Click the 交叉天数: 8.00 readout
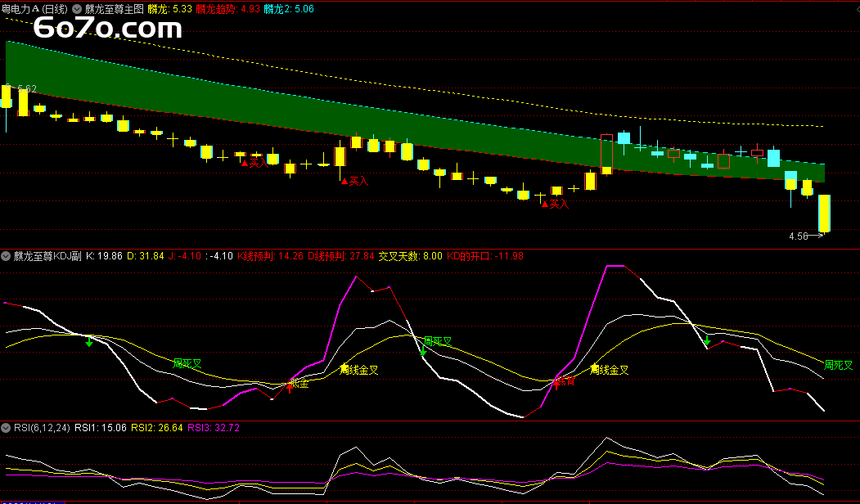Screen dimensions: 860x504 tap(410, 255)
